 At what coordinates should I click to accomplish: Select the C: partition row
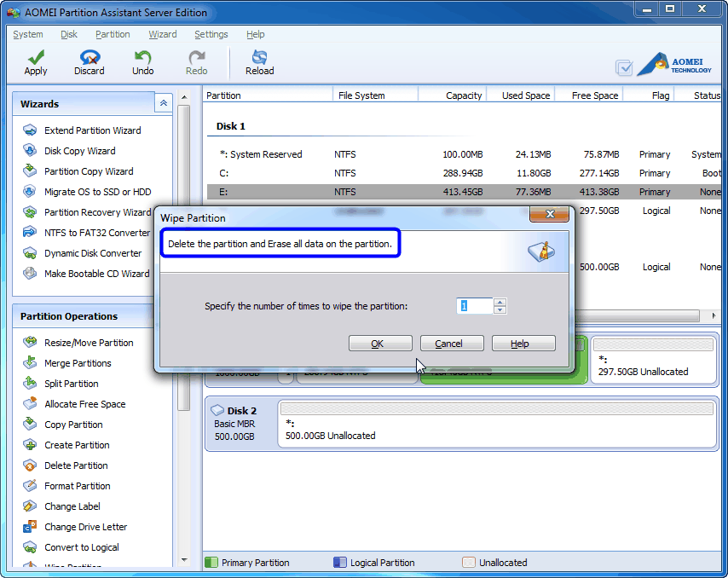point(465,173)
